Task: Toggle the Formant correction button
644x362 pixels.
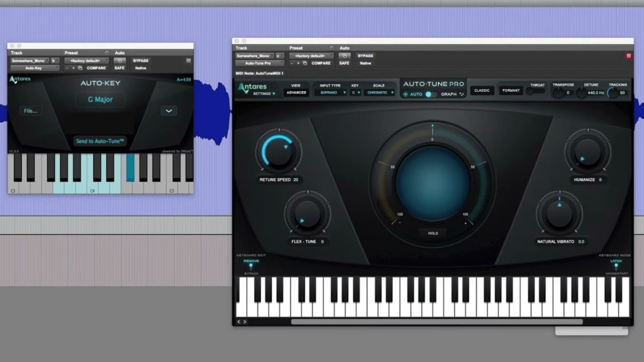Action: coord(511,90)
